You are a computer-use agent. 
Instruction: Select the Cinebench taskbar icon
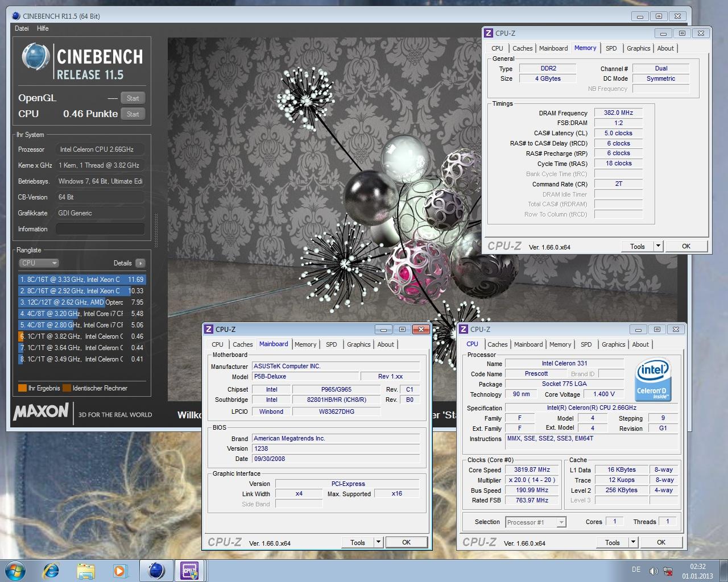[x=156, y=570]
